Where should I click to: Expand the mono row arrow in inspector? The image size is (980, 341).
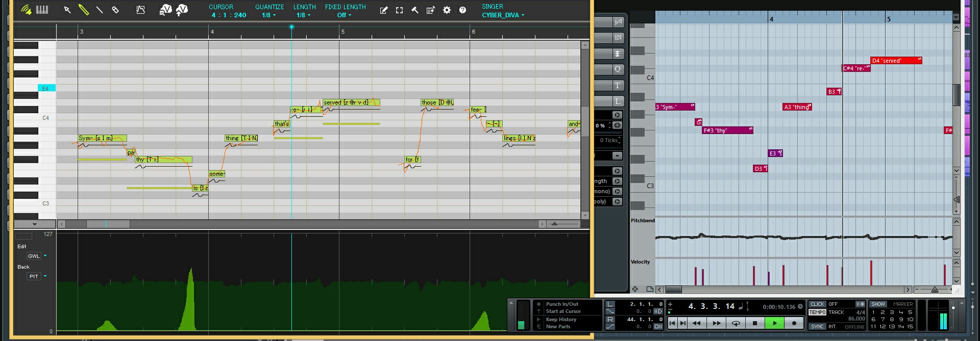(x=617, y=191)
